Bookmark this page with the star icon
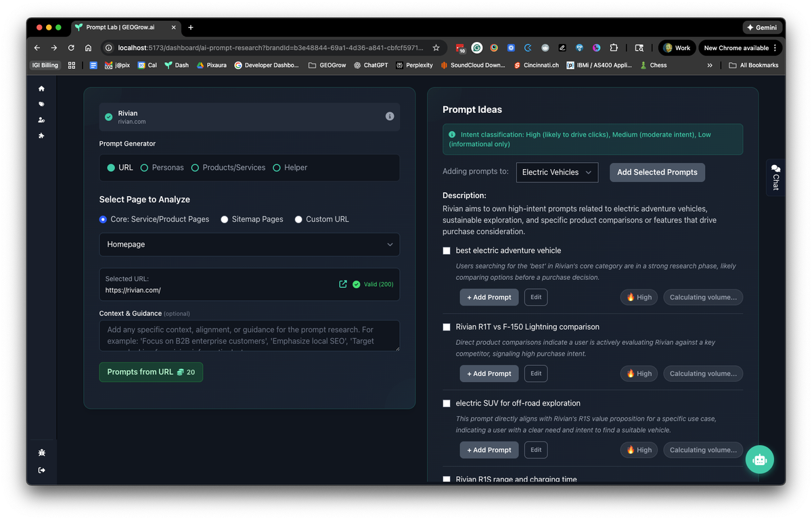812x520 pixels. point(436,48)
